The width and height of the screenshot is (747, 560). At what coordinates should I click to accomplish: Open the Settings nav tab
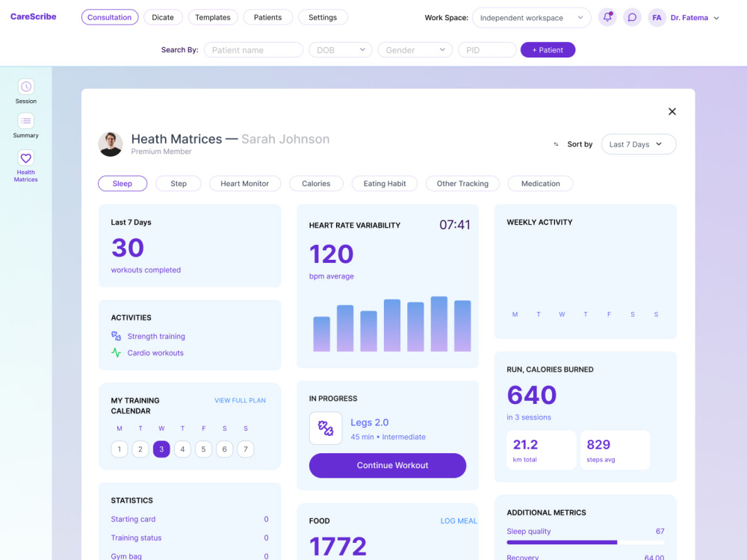click(323, 17)
